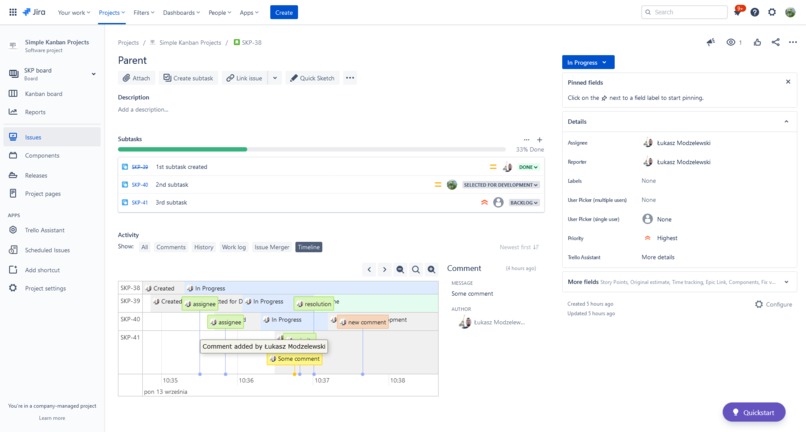Open the Quickstart button

pos(754,412)
